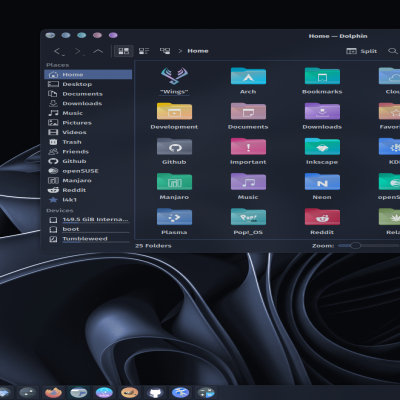Select the Development folder icon
This screenshot has width=400, height=400.
(x=174, y=111)
